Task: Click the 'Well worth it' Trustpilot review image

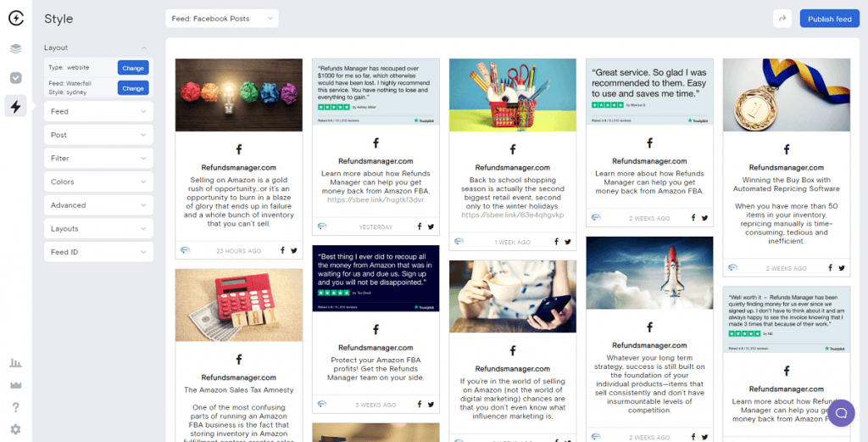Action: coord(787,319)
